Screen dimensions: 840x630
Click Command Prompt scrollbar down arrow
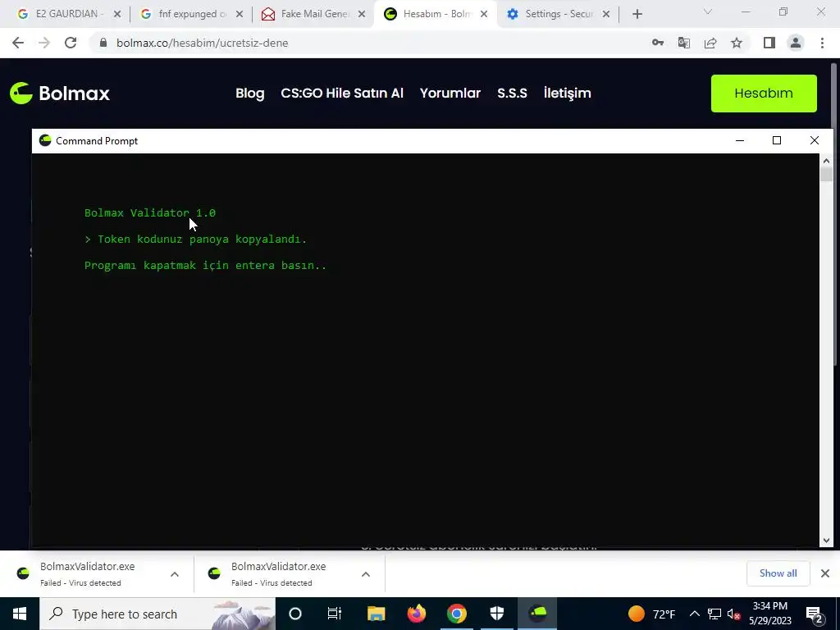(826, 540)
